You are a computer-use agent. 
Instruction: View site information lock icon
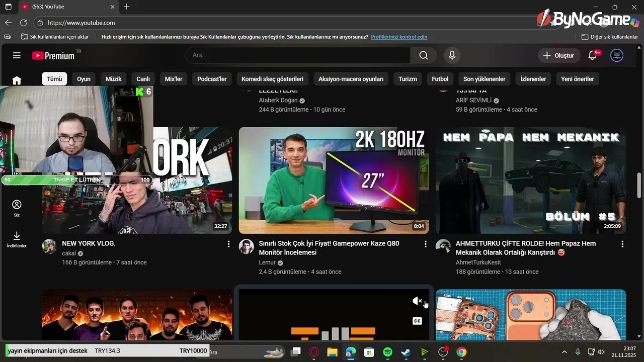pyautogui.click(x=40, y=23)
